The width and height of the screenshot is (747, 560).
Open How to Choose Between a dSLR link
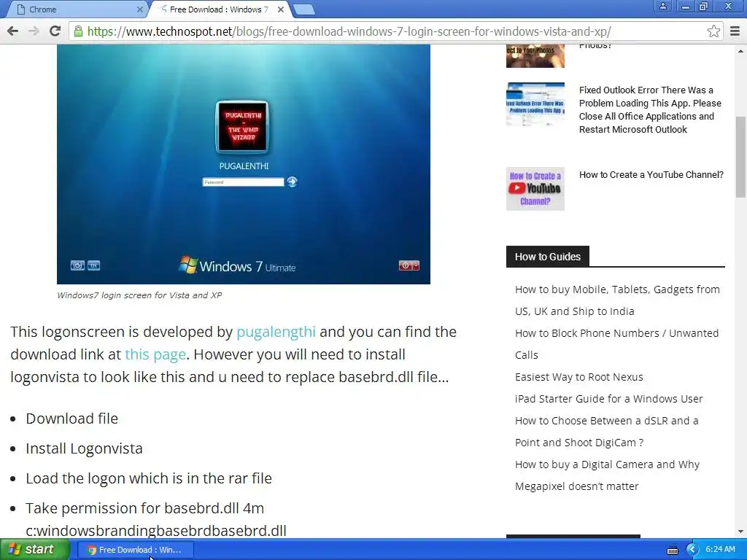(x=606, y=432)
